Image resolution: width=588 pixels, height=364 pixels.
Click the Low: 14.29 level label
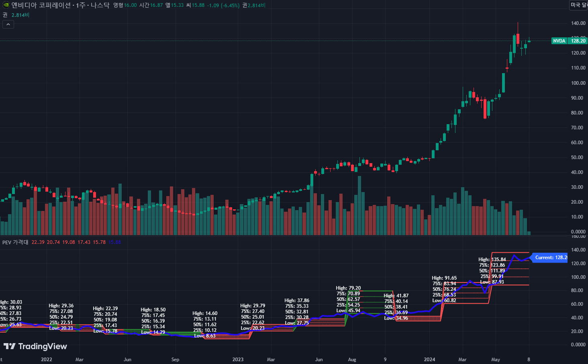pos(153,332)
